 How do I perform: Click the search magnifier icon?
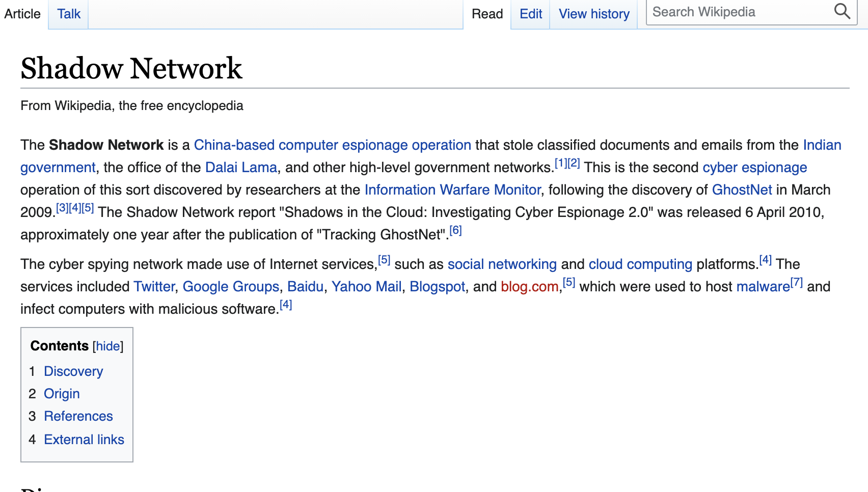click(842, 11)
